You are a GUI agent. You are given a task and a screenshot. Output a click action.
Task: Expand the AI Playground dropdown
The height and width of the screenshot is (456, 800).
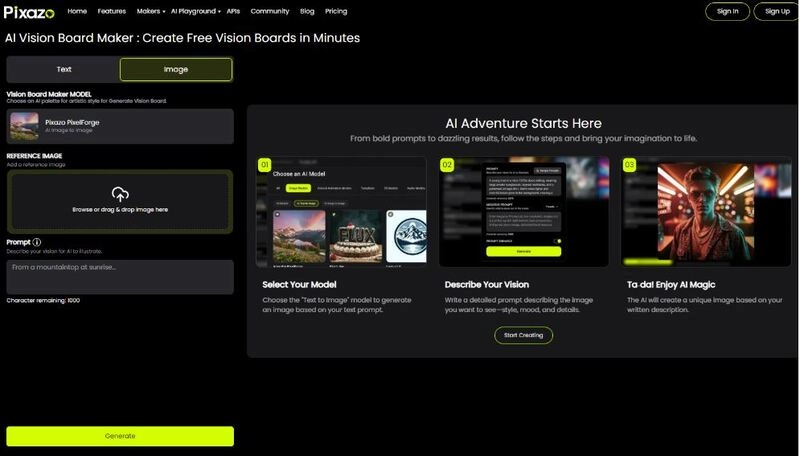coord(195,11)
